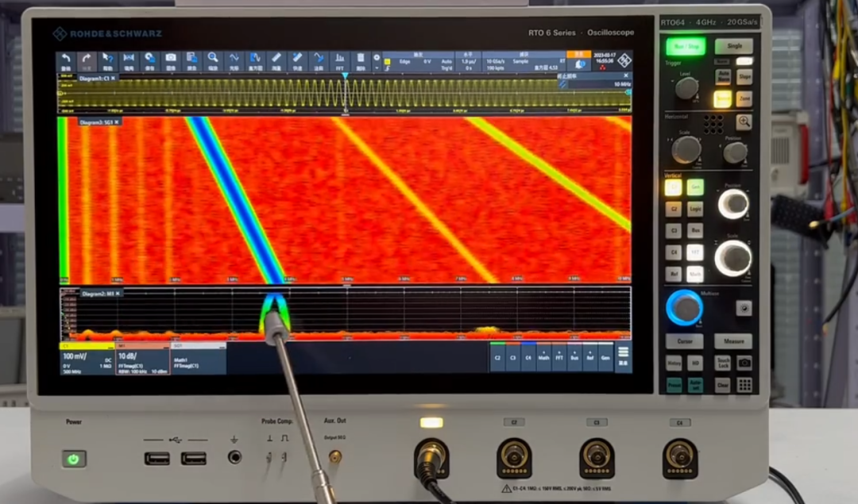Select the FFT tool in the toolbar
Viewport: 858px width, 504px height.
pos(339,61)
